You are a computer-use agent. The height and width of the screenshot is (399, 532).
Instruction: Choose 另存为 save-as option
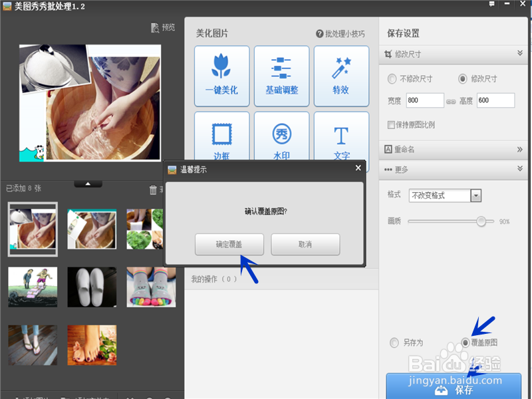tap(394, 342)
